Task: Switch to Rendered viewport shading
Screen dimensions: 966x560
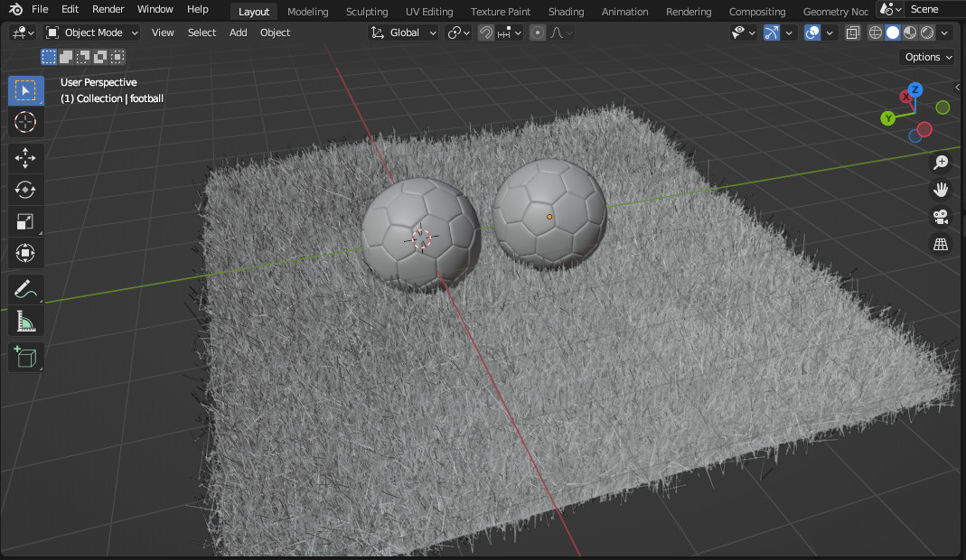Action: 927,33
